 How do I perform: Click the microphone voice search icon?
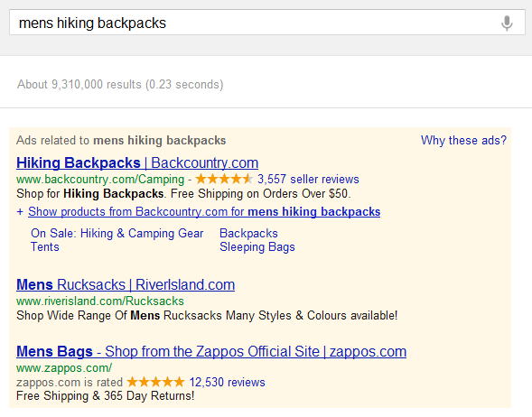click(x=507, y=23)
